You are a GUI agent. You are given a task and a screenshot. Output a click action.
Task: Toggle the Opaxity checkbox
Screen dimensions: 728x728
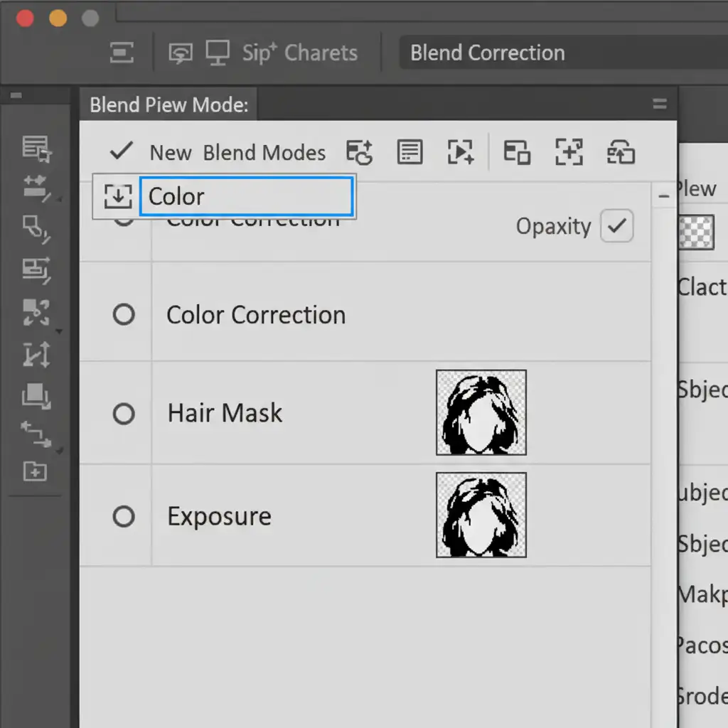point(616,227)
